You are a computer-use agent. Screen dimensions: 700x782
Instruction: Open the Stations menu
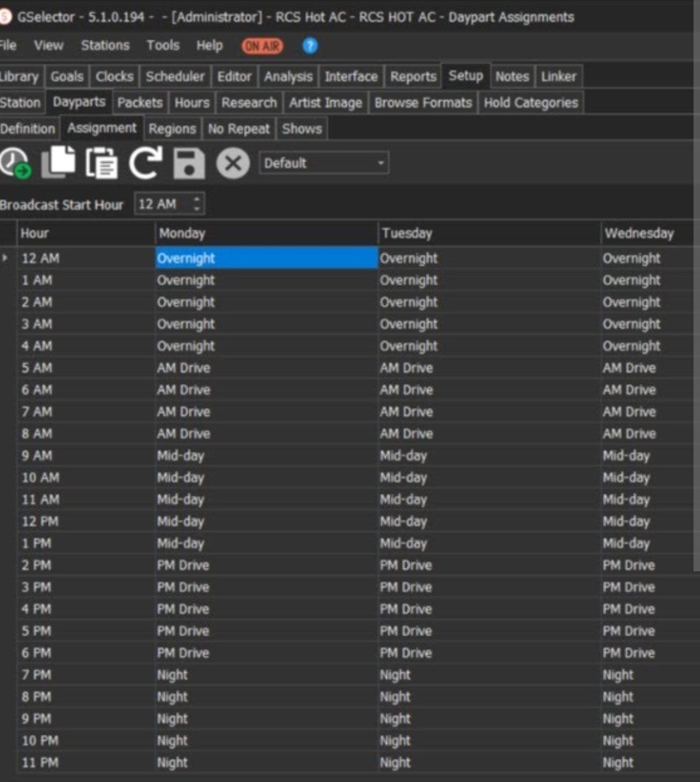pyautogui.click(x=105, y=45)
